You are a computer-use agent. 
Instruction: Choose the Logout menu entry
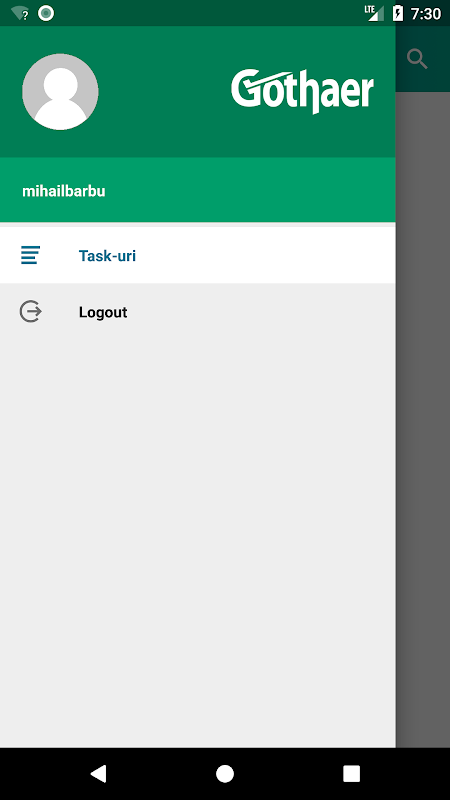197,312
